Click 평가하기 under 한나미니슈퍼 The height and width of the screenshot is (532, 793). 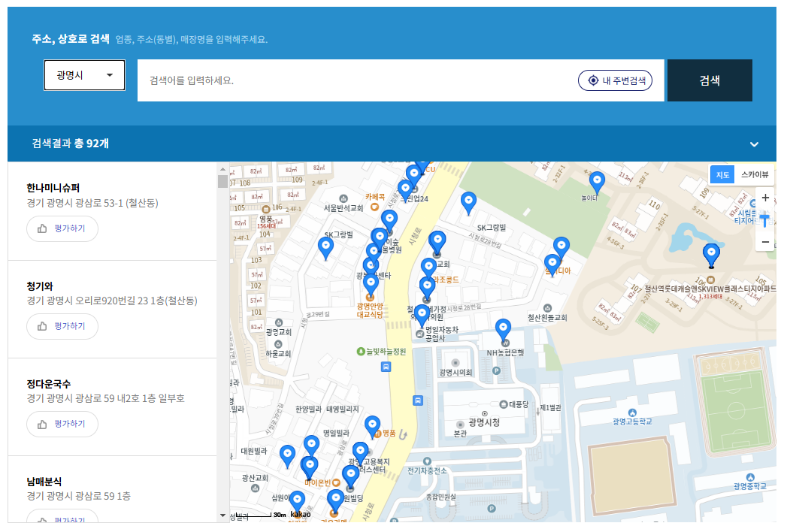62,228
